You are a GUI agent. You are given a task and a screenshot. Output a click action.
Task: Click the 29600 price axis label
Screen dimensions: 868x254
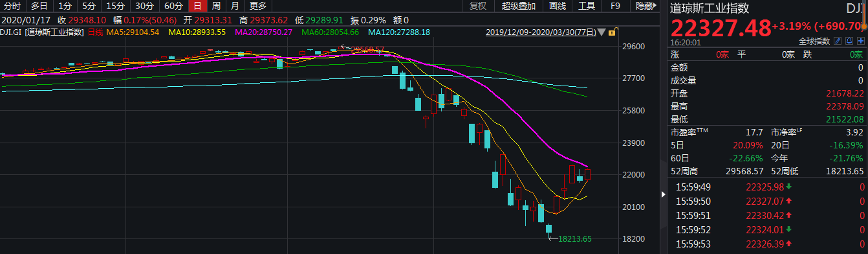point(634,47)
